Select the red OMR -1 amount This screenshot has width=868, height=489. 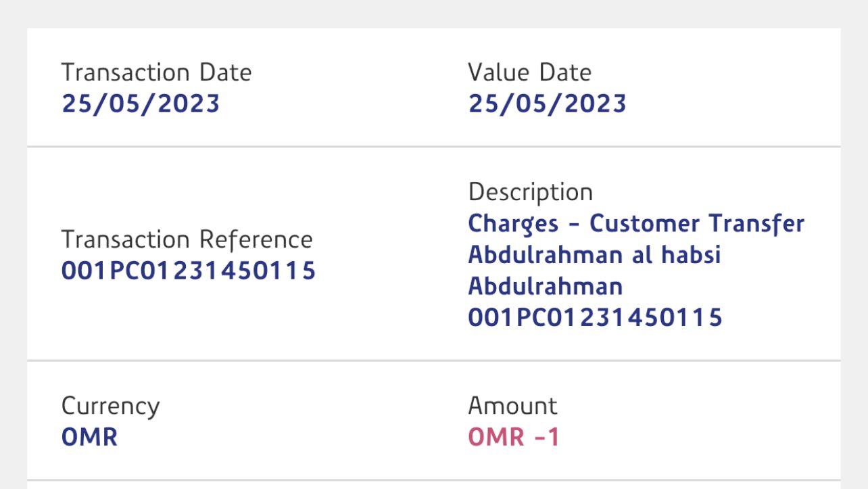coord(514,437)
